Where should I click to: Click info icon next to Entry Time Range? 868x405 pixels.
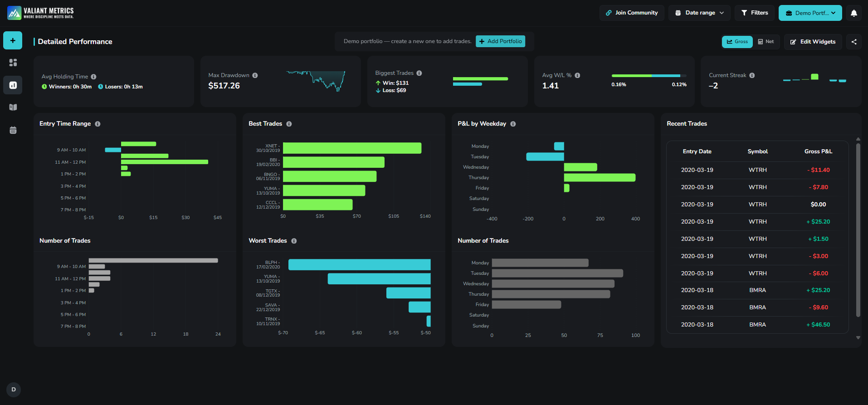[x=98, y=124]
